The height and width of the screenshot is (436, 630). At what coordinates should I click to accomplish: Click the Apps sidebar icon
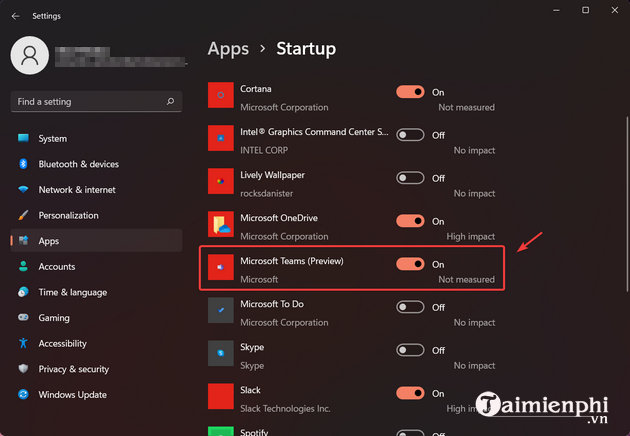23,241
